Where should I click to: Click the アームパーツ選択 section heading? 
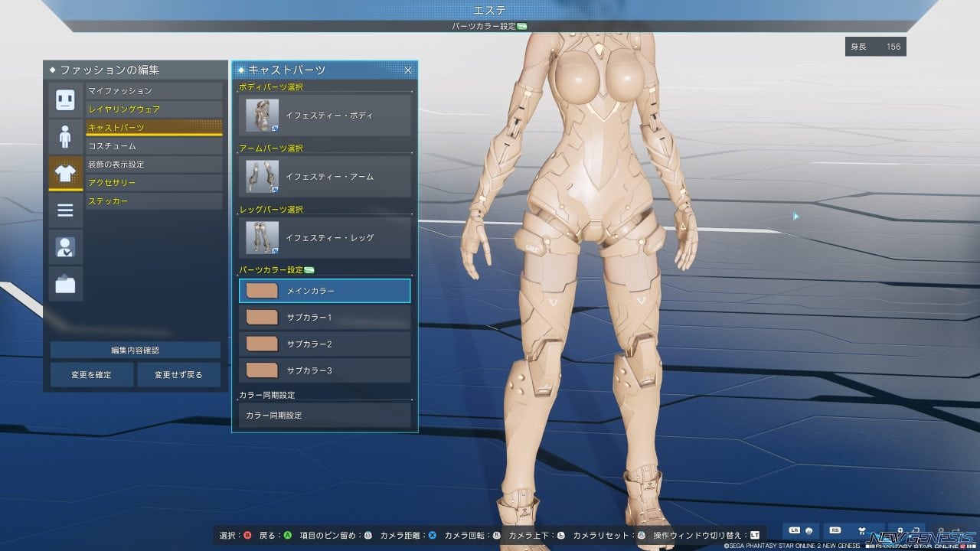pos(271,148)
